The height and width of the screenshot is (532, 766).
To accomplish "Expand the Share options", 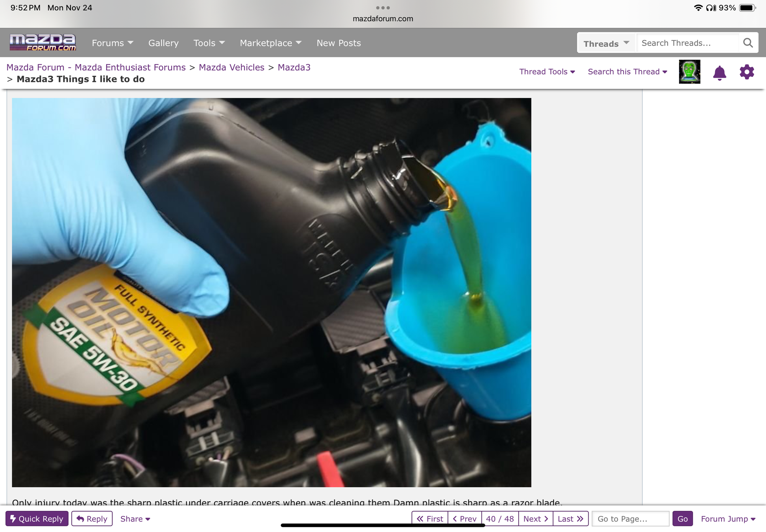I will pos(135,519).
